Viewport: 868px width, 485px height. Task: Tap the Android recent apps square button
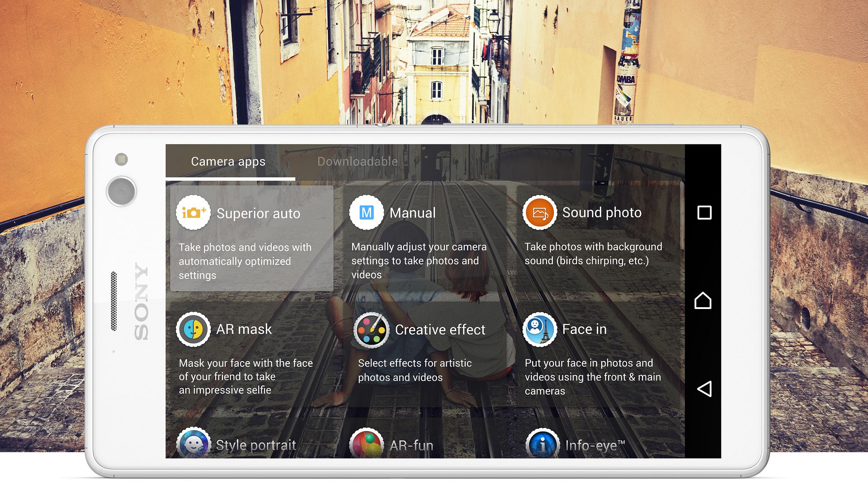[x=704, y=212]
